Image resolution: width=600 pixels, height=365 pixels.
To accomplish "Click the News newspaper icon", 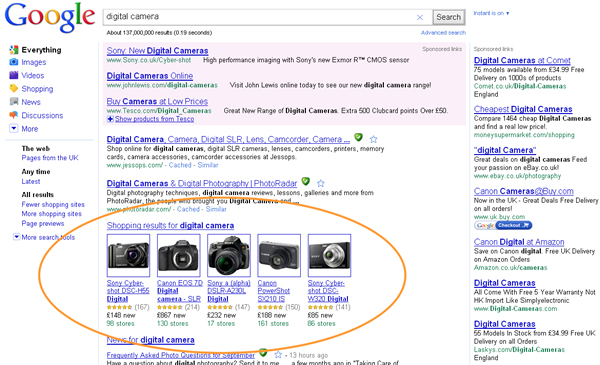I will (x=14, y=101).
